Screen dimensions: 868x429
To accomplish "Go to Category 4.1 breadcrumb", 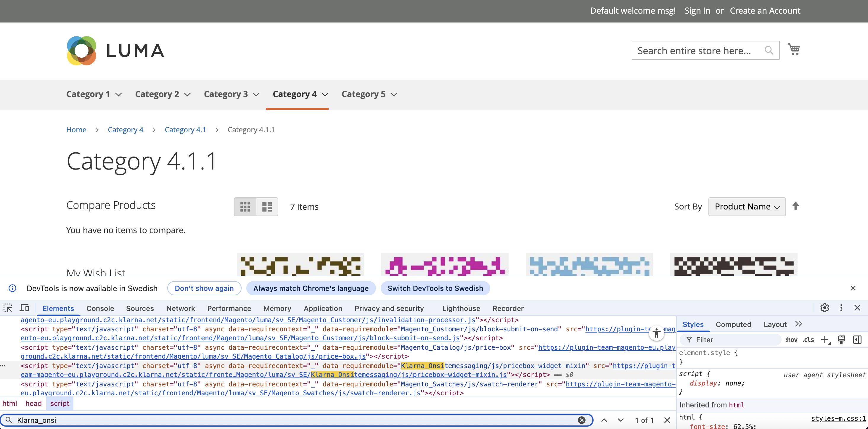I will click(x=185, y=130).
